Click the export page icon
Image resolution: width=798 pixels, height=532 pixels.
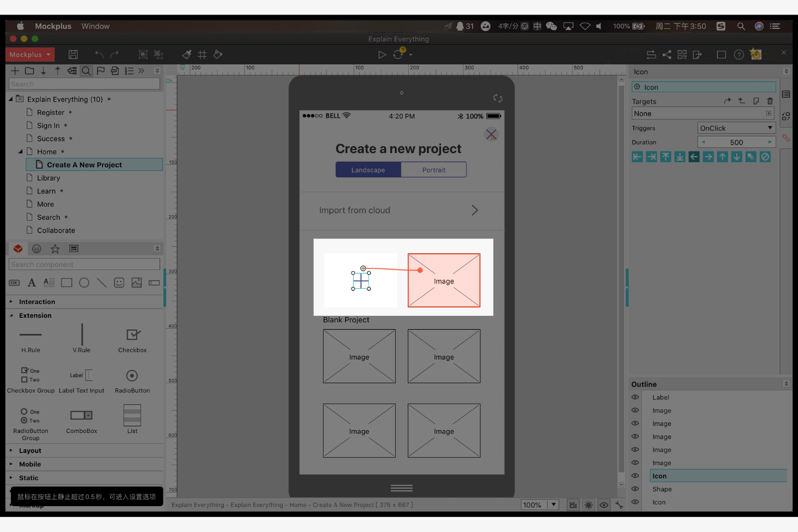(697, 54)
